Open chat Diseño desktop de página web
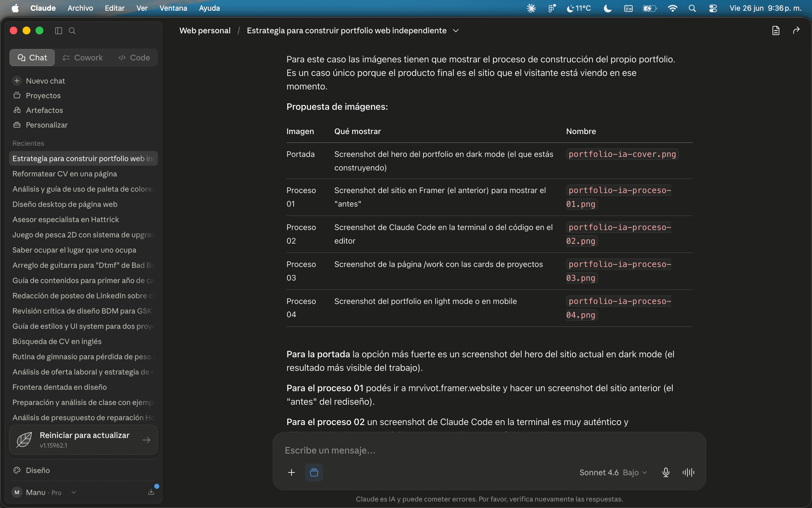The height and width of the screenshot is (508, 812). point(83,204)
